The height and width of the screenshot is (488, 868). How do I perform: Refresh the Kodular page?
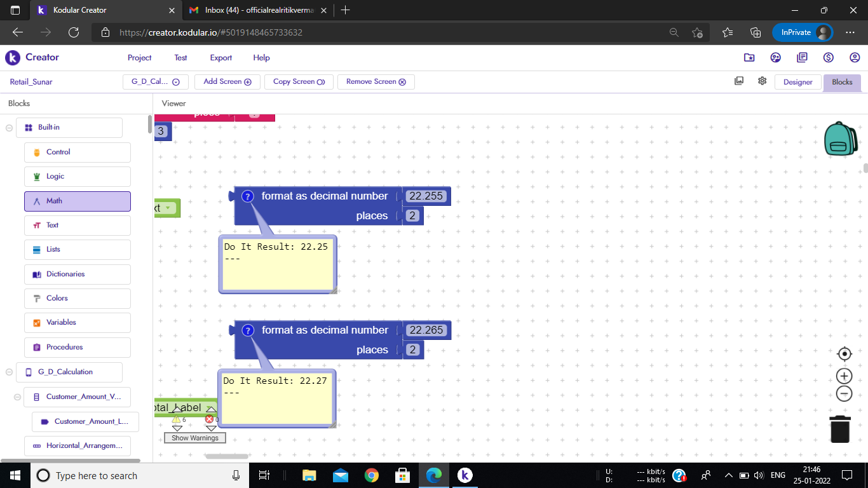pos(74,32)
